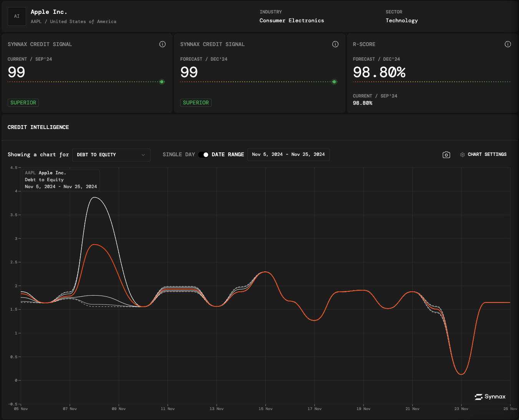Open the DEBT TO EQUITY metric dropdown
Viewport: 519px width, 420px height.
tap(111, 155)
